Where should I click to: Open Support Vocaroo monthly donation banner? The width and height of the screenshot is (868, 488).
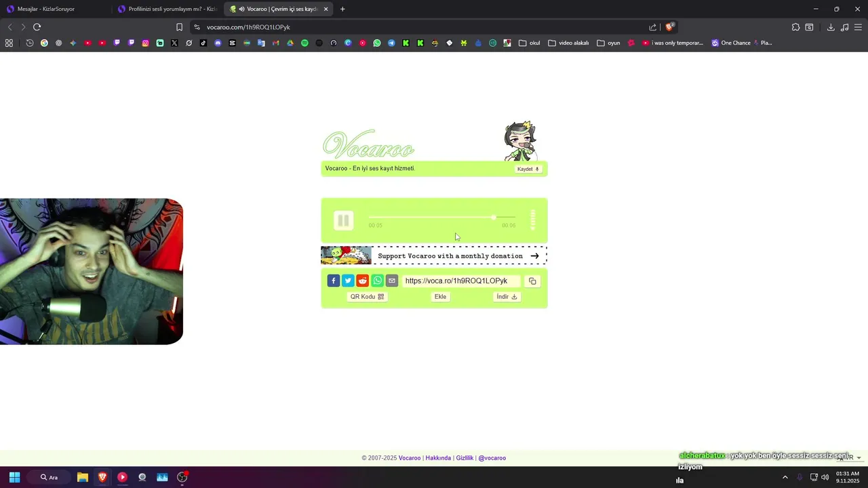[434, 256]
